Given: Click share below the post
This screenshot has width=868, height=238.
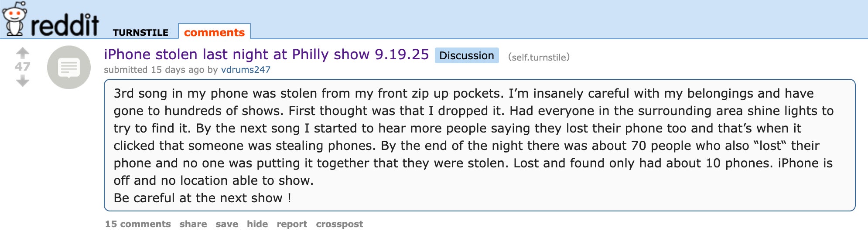Looking at the screenshot, I should click(193, 224).
